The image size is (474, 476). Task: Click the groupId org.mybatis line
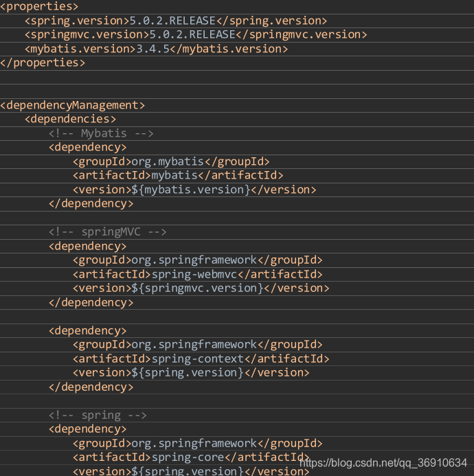pyautogui.click(x=171, y=161)
